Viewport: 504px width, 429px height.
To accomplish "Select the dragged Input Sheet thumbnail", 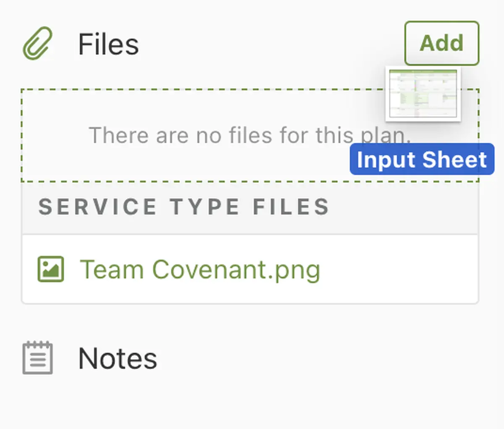I will (x=423, y=94).
